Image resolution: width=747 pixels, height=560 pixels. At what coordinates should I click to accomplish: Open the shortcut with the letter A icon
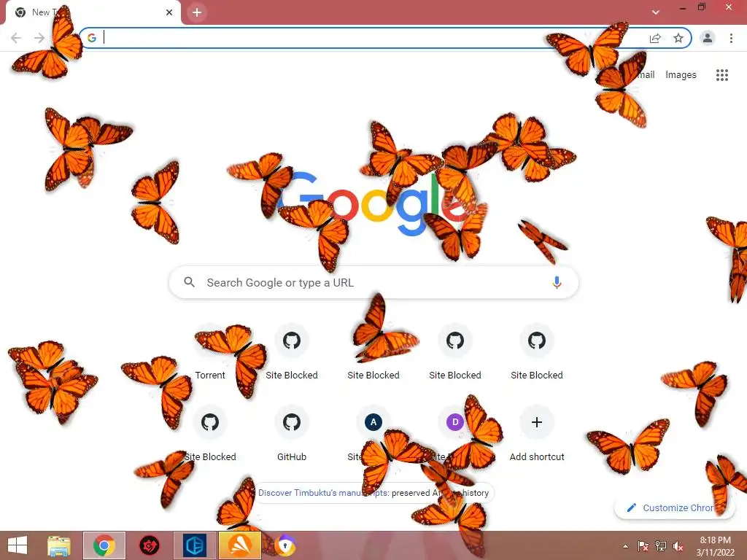[x=373, y=422]
